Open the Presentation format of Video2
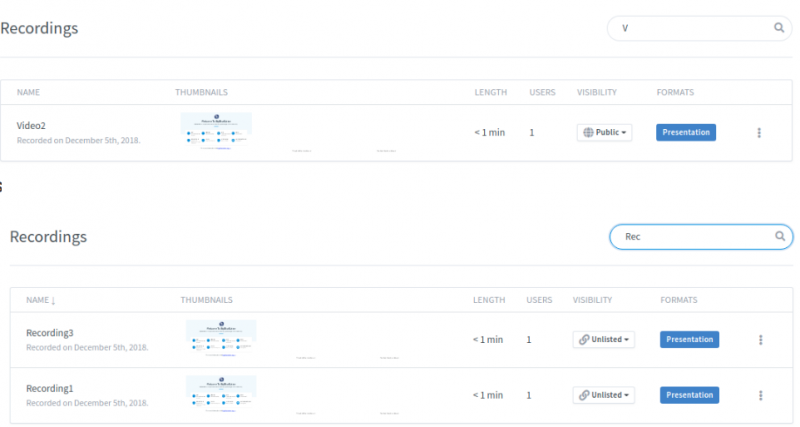 (686, 132)
